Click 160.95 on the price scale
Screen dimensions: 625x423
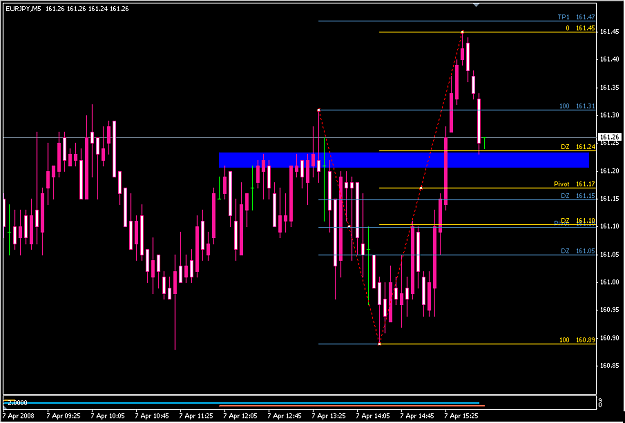point(608,310)
